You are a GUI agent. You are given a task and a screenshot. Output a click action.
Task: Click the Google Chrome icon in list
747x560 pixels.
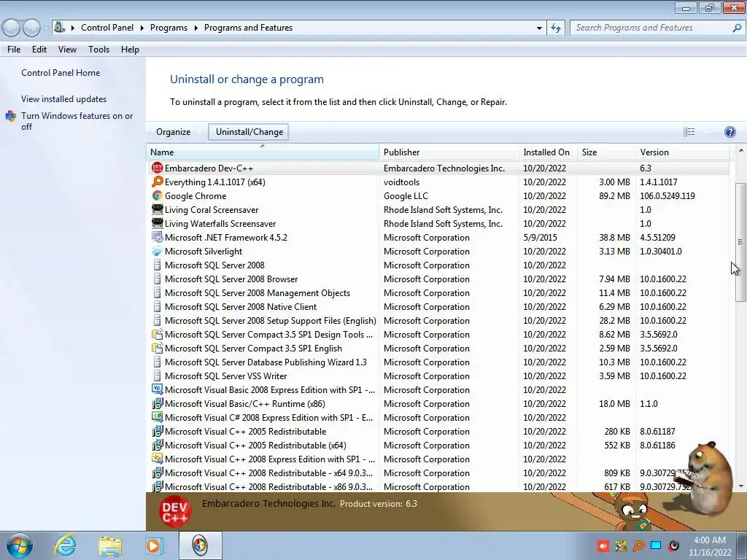point(157,195)
